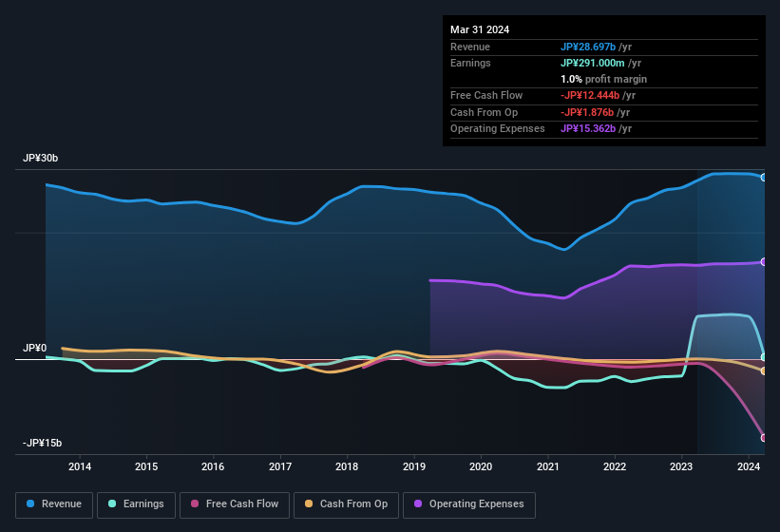Click the Cash From Op endpoint marker

763,370
